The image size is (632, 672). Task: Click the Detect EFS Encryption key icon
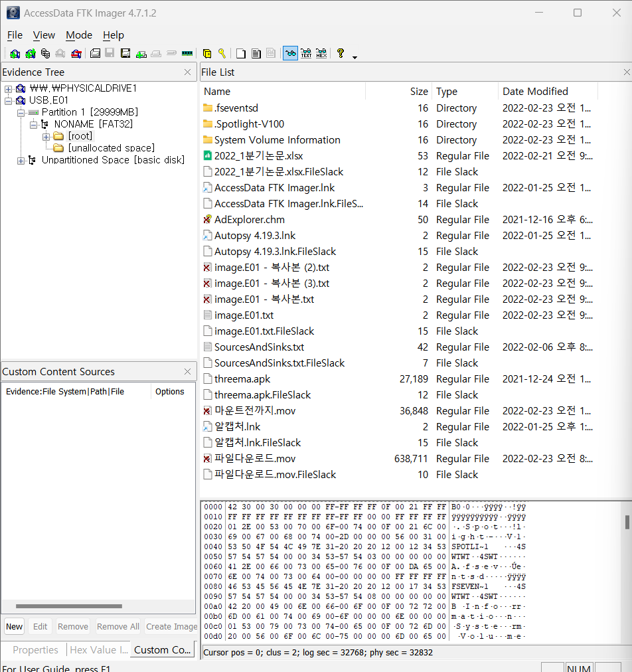(222, 53)
